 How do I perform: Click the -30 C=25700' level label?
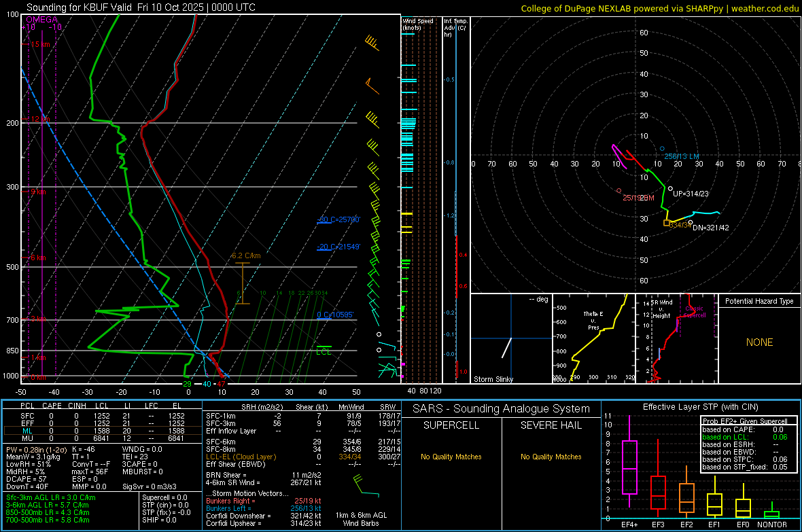pyautogui.click(x=338, y=219)
